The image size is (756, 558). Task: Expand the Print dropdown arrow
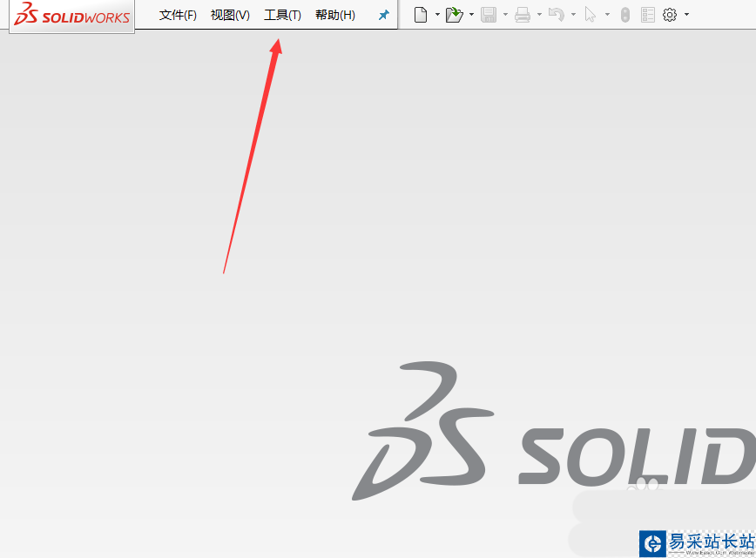coord(539,15)
